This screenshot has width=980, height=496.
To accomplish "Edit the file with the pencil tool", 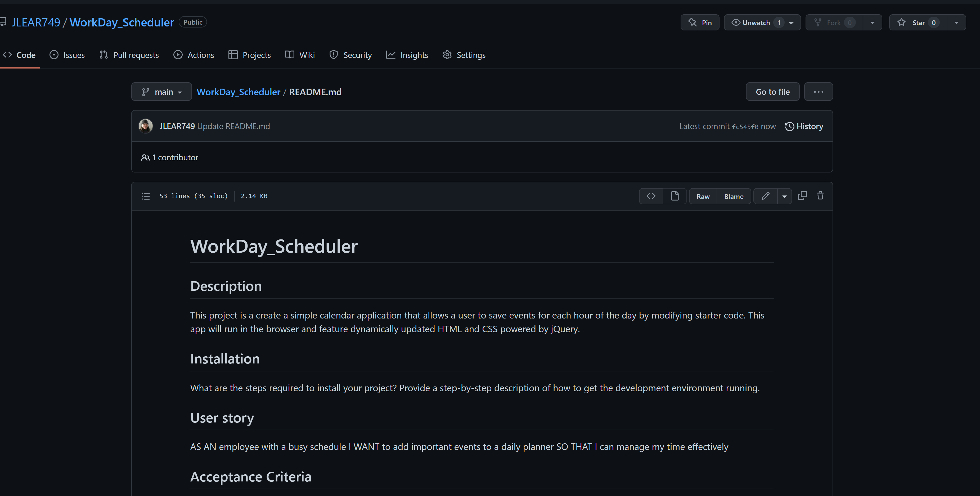I will coord(765,196).
